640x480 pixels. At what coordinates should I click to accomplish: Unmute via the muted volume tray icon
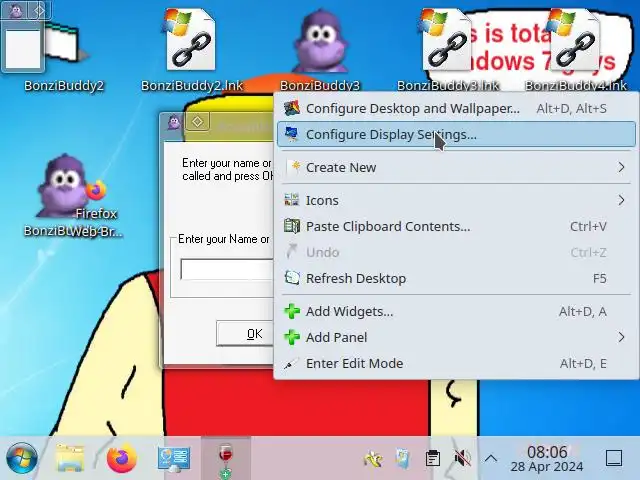[x=462, y=458]
